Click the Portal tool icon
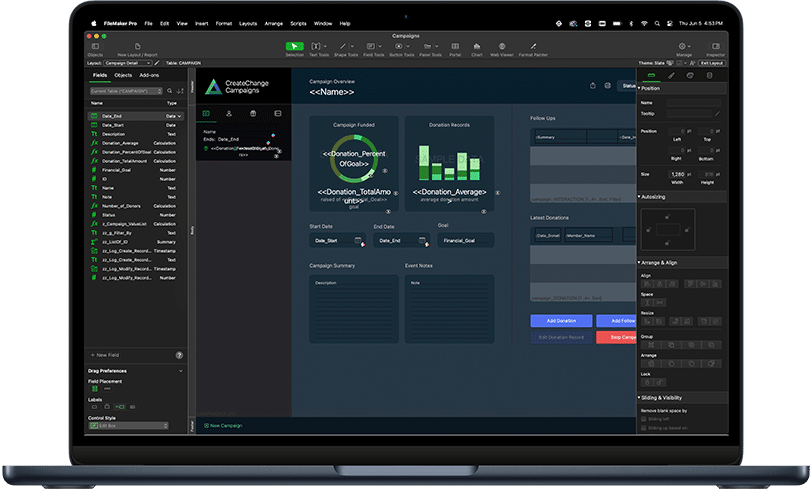 [x=455, y=46]
